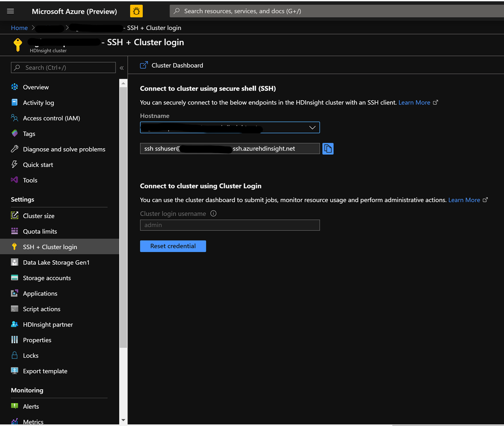Copy the ssh command with copy icon

328,149
